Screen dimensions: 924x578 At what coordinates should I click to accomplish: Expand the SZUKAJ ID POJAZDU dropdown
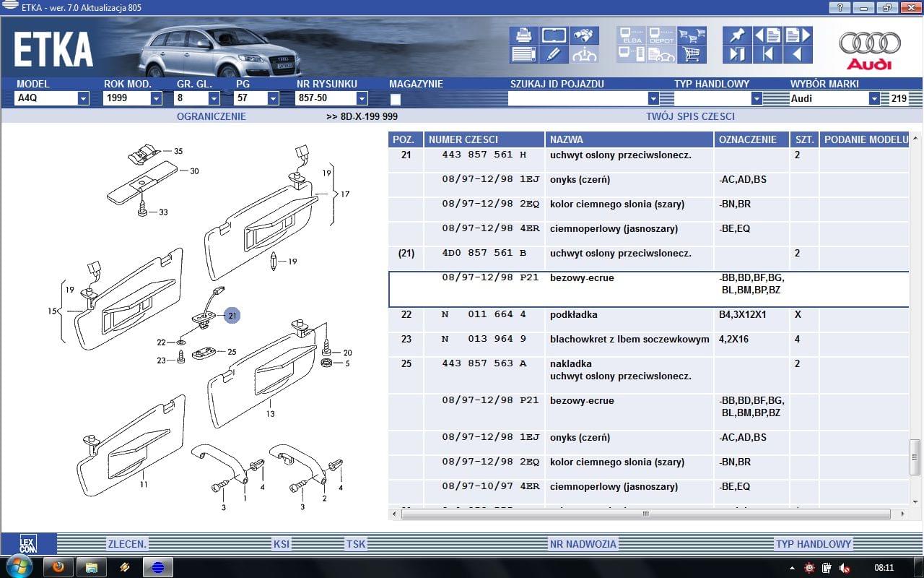tap(653, 98)
